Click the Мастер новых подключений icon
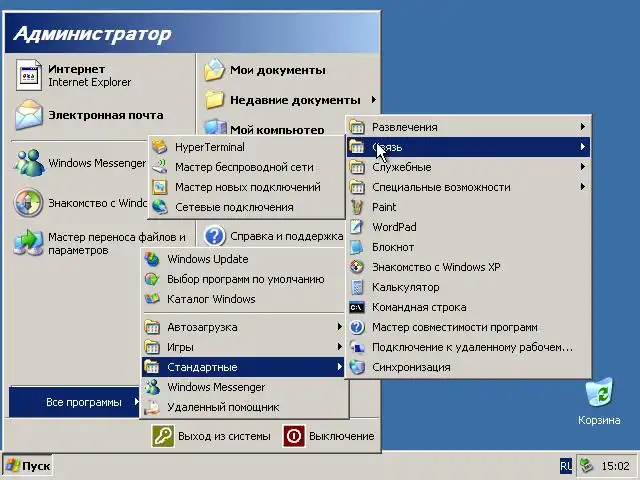 pos(160,187)
